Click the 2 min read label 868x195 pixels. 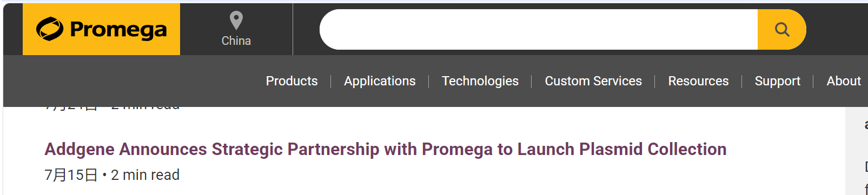pyautogui.click(x=145, y=175)
